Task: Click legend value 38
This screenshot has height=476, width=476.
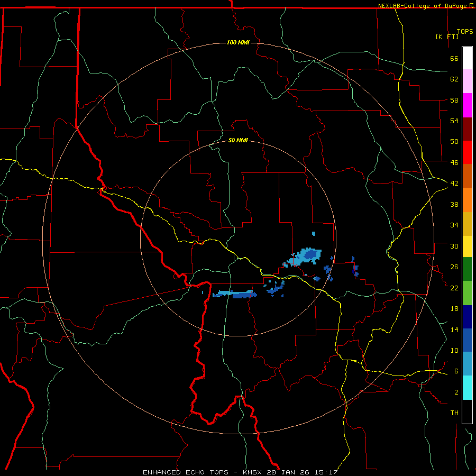Action: coord(454,204)
